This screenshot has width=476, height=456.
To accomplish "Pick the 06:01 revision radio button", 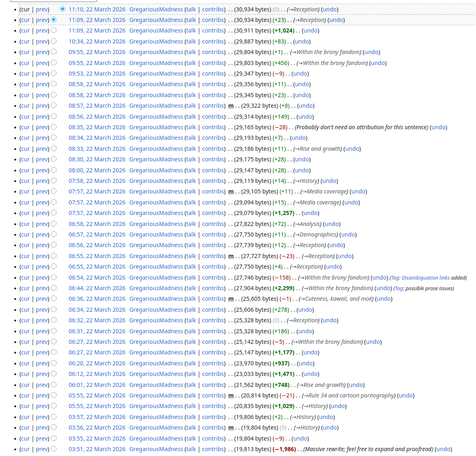I will pyautogui.click(x=54, y=384).
